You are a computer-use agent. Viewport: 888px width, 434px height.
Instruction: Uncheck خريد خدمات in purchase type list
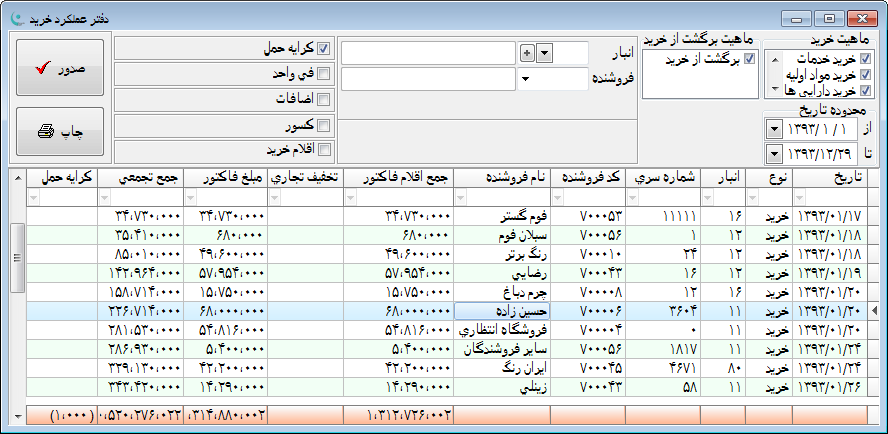[865, 59]
